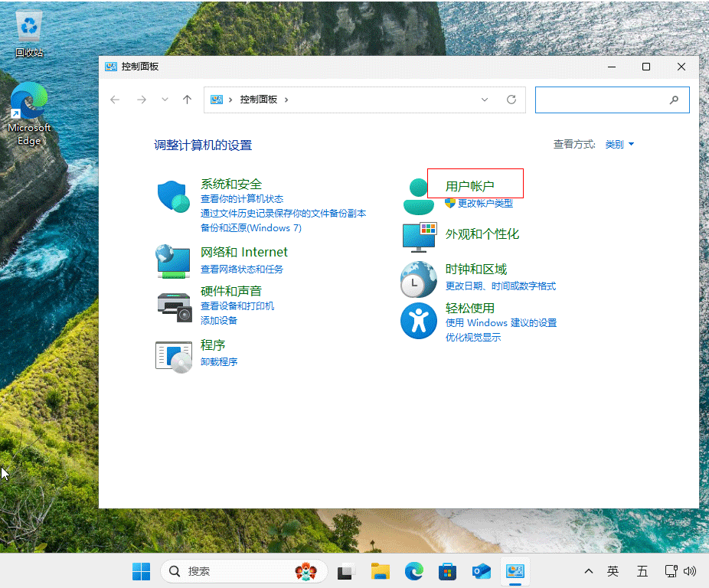709x588 pixels.
Task: Open the 时钟和区域 category link
Action: (476, 269)
